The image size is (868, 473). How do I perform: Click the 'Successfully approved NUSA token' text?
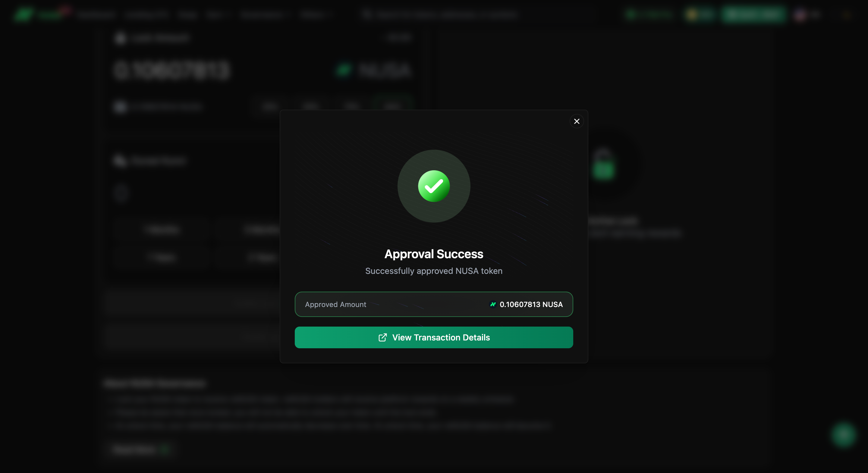[434, 271]
